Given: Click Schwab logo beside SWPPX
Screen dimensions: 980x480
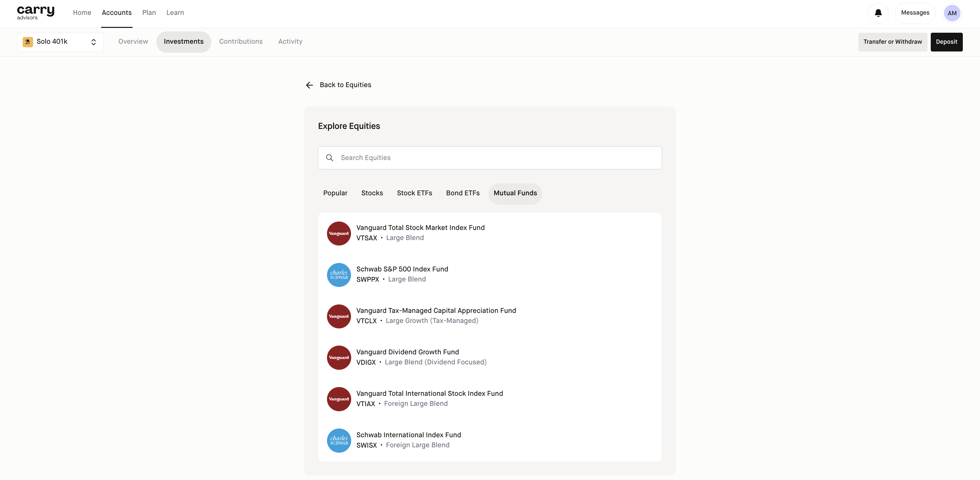Looking at the screenshot, I should point(339,275).
